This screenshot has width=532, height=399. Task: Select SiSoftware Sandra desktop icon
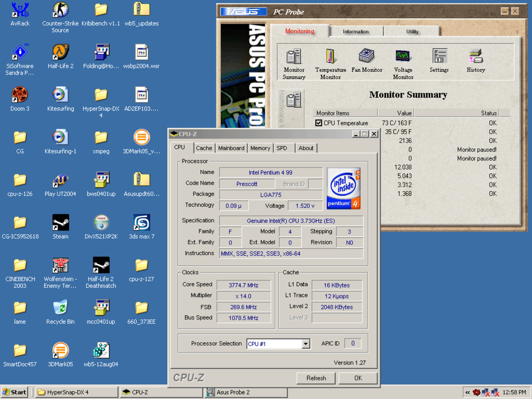[20, 60]
